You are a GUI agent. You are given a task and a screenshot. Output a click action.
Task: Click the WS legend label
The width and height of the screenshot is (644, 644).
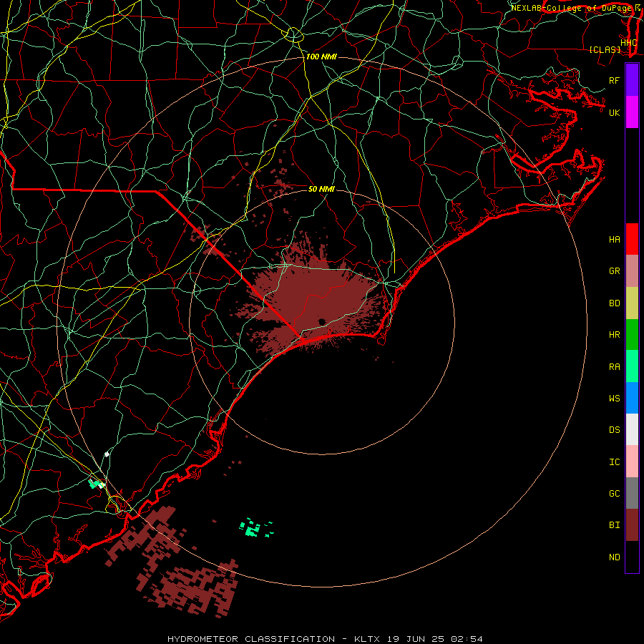(614, 399)
